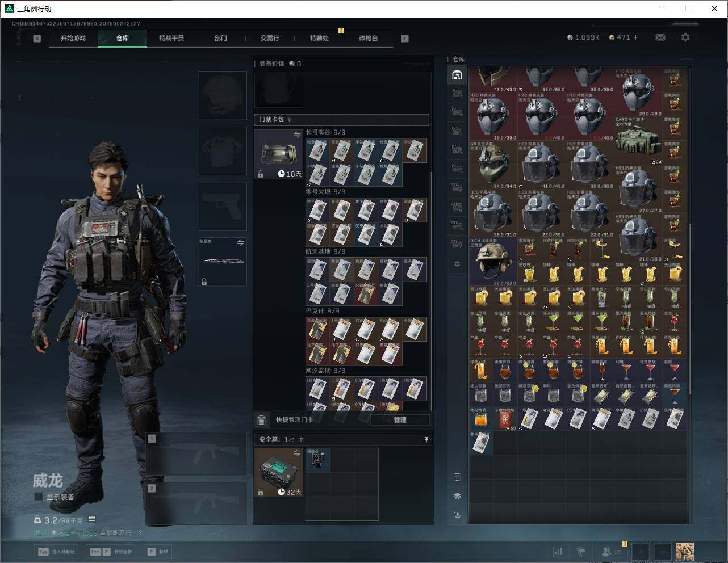Select the safe box with 32天 timer
Screen dimensions: 728x563
click(x=279, y=472)
